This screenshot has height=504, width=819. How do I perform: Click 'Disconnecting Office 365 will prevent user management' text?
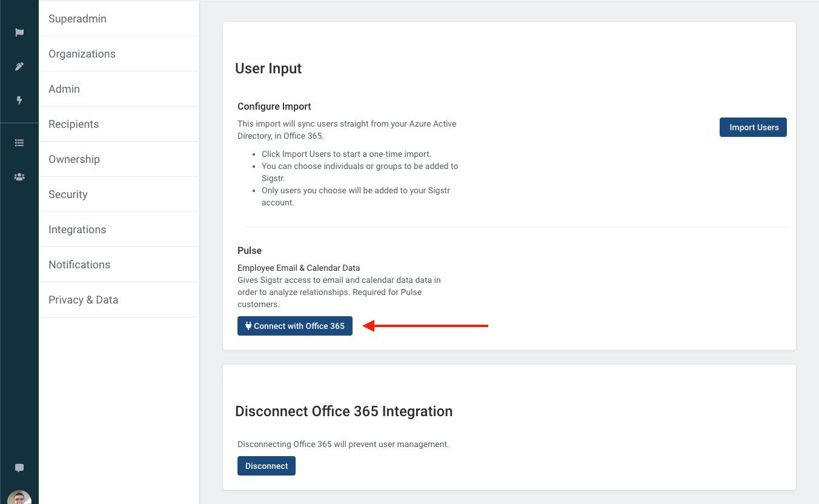[343, 444]
